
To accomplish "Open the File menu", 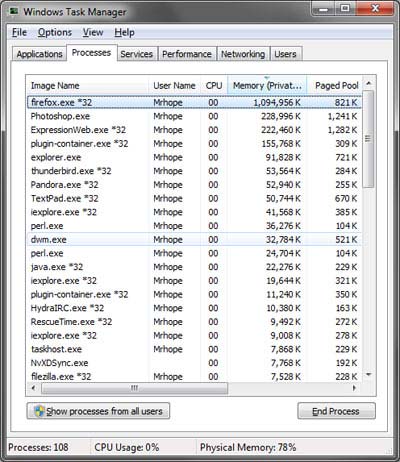I will [19, 32].
